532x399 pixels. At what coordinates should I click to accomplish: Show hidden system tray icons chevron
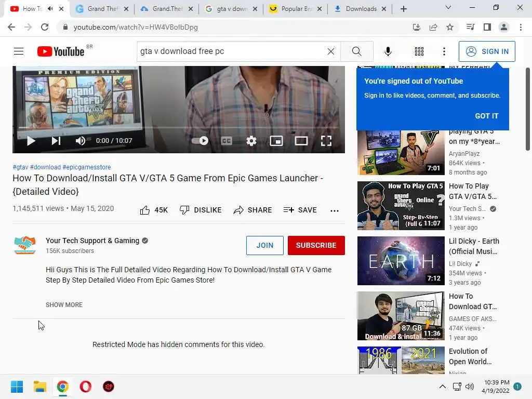443,387
